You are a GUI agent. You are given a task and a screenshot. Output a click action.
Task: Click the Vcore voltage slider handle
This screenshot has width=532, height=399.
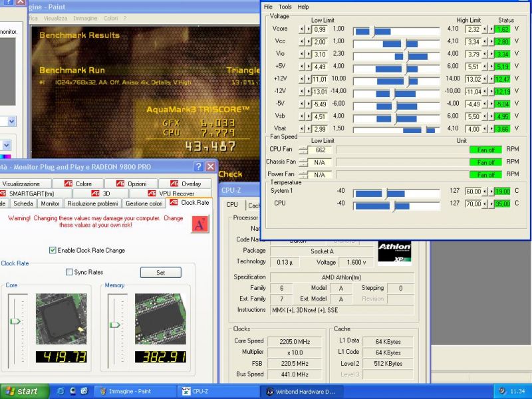pyautogui.click(x=373, y=31)
